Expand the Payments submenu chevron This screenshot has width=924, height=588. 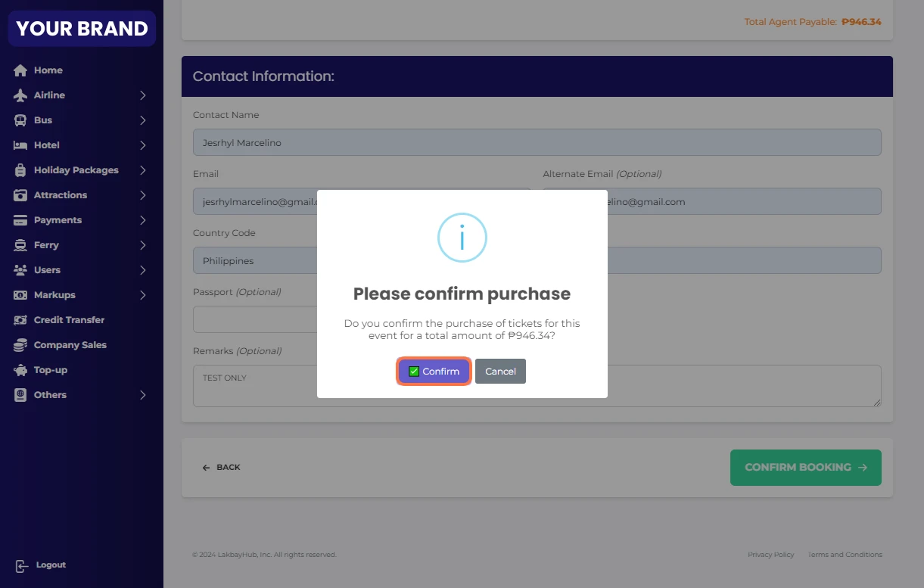[143, 220]
